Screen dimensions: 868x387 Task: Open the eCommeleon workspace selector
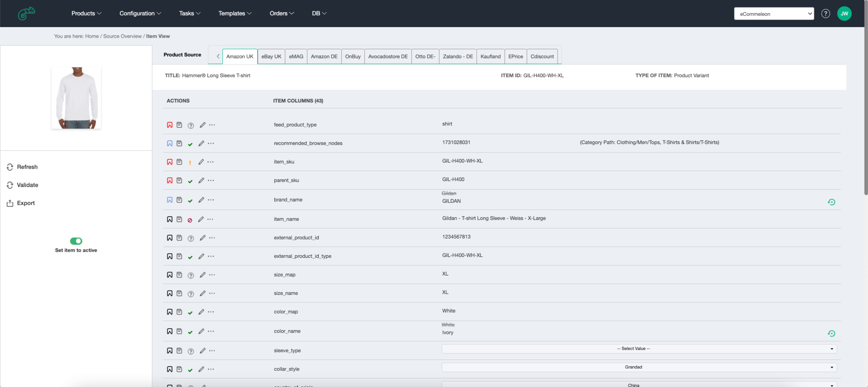(774, 14)
